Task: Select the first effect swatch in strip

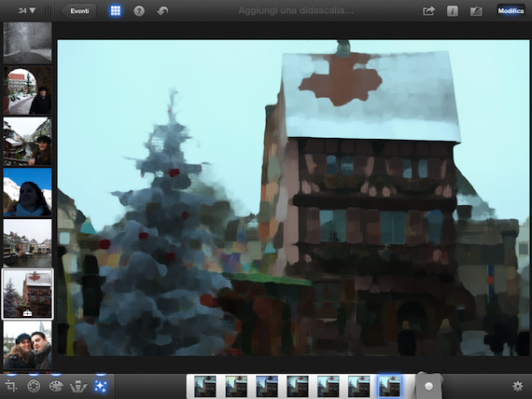Action: click(x=205, y=386)
